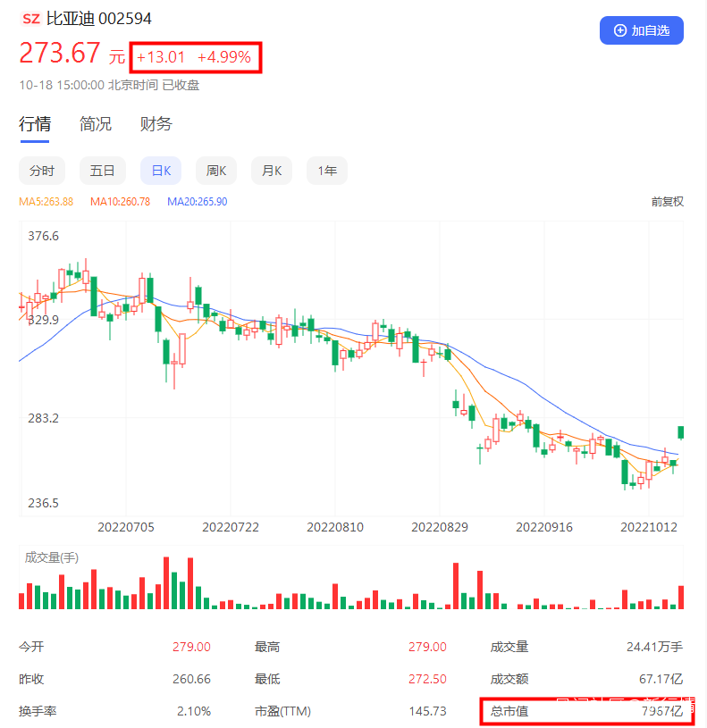Viewport: 707px width, 728px height.
Task: Click the 市盈(TTM) value 145.73
Action: point(427,711)
